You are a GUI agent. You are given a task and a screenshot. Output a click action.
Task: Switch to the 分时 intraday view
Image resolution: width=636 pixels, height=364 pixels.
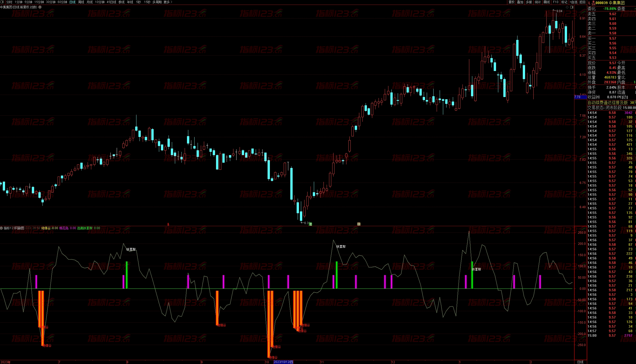pyautogui.click(x=9, y=2)
